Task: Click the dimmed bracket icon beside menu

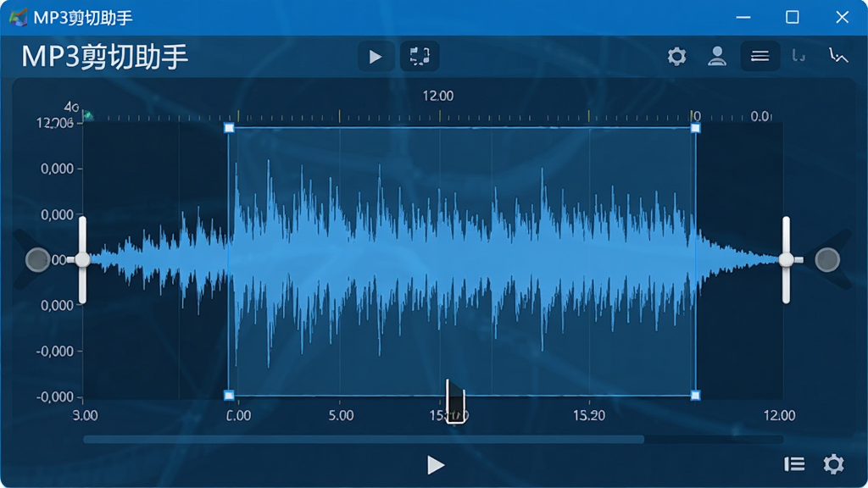Action: (x=798, y=56)
